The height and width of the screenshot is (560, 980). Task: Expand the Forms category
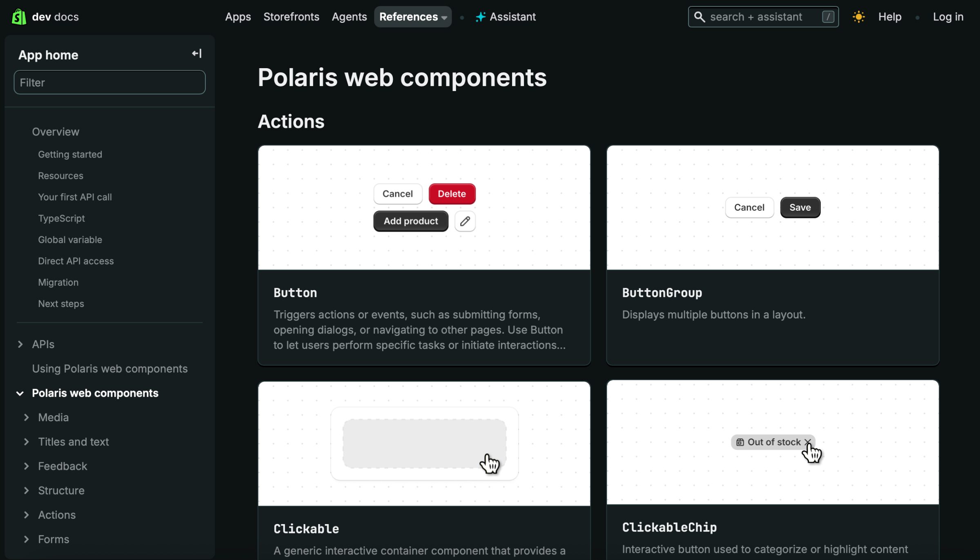(27, 540)
